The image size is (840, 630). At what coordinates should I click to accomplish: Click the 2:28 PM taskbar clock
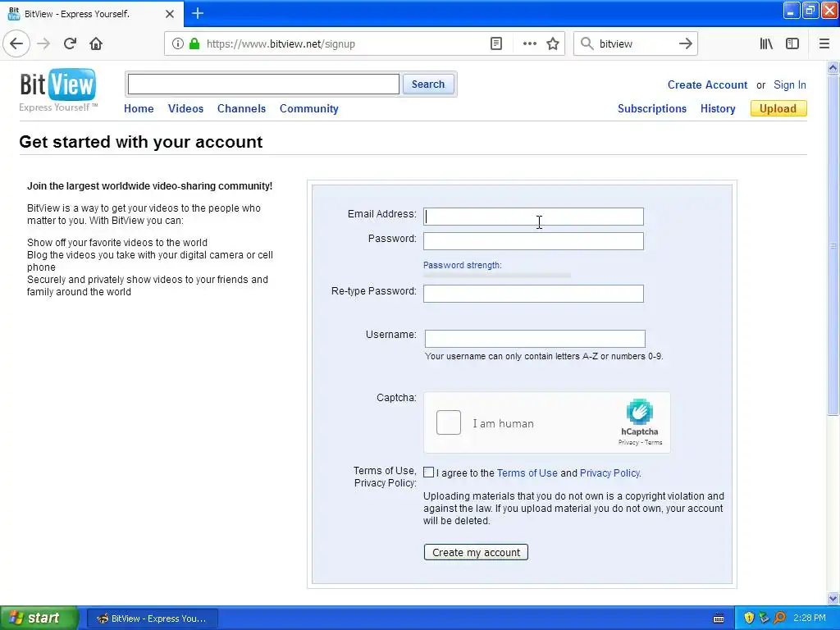(809, 618)
